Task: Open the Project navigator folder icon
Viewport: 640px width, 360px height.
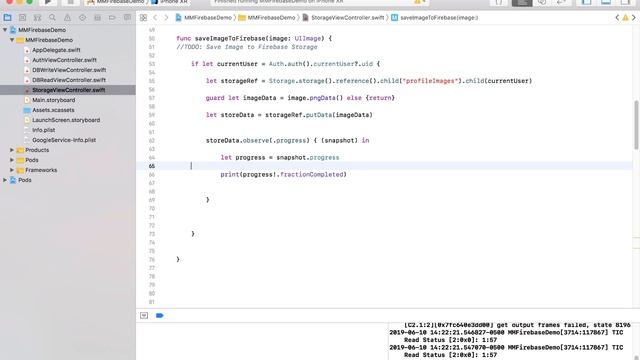Action: click(7, 18)
